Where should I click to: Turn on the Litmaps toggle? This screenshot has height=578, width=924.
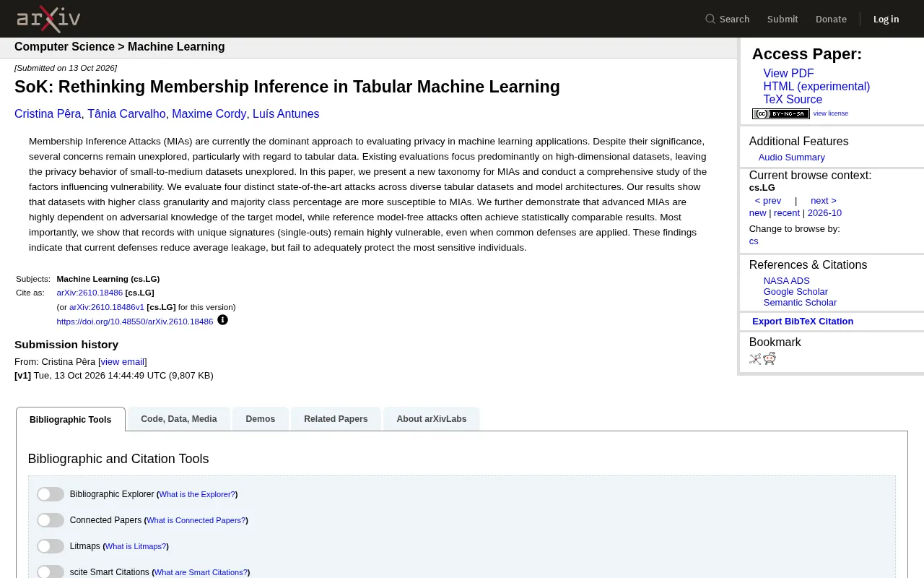pyautogui.click(x=51, y=546)
